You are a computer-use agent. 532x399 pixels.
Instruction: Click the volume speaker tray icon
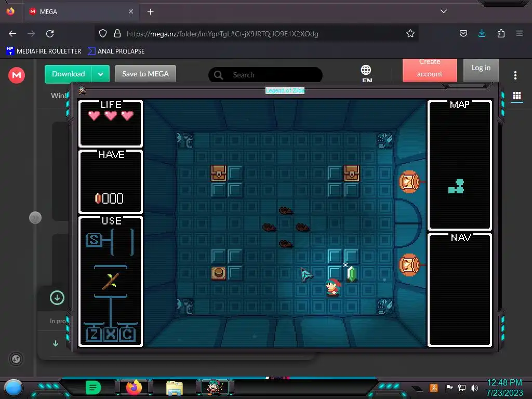[x=474, y=388]
